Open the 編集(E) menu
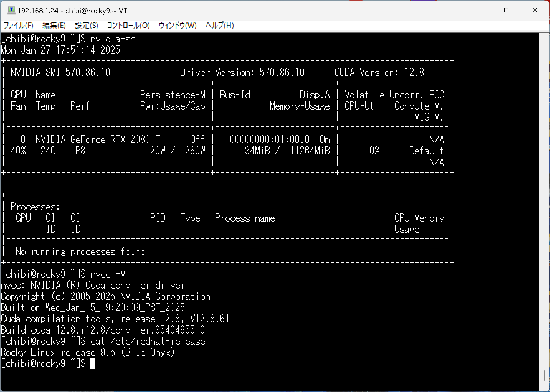Image resolution: width=550 pixels, height=392 pixels. 54,25
